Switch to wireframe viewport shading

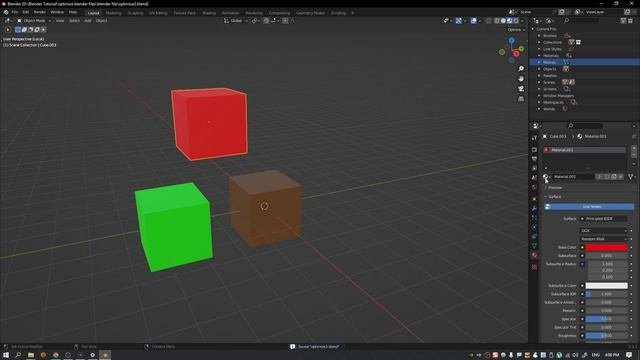click(x=497, y=21)
